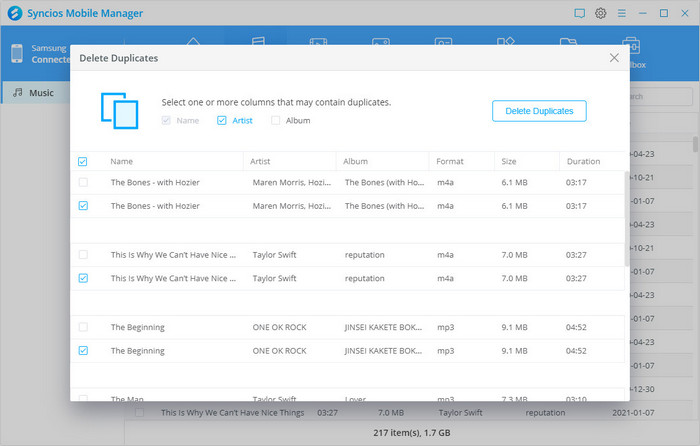This screenshot has width=700, height=446.
Task: Click 03:17 duration in second Bones row
Action: [x=576, y=206]
